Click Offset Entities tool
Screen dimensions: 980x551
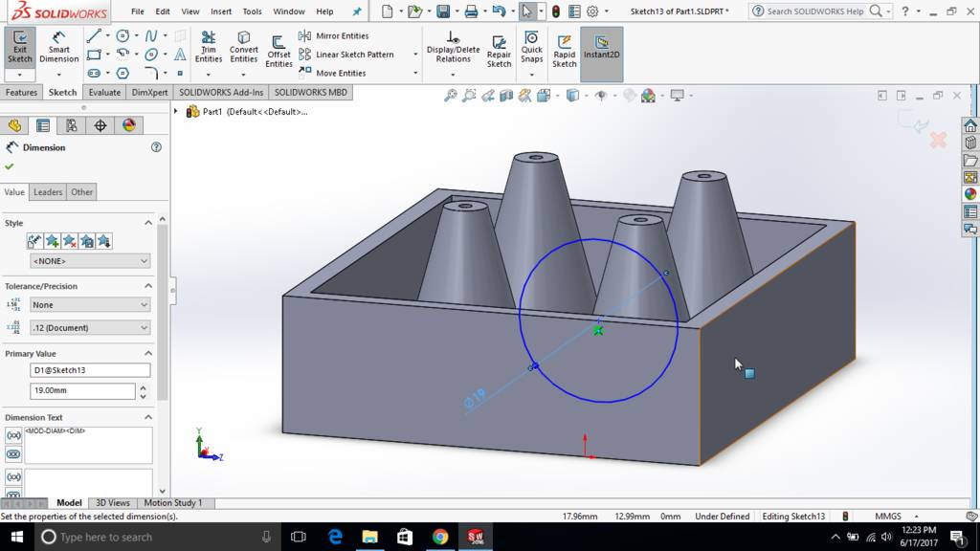(x=278, y=52)
